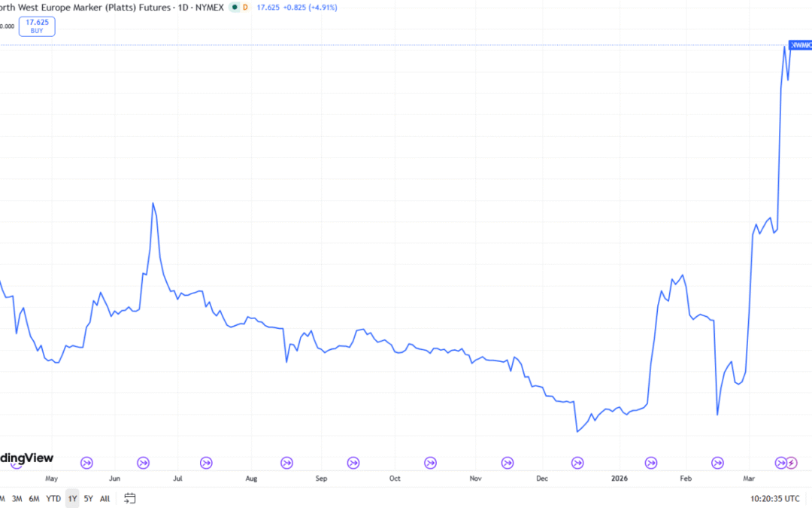Switch to the YTD time range
This screenshot has width=812, height=508.
[x=53, y=498]
